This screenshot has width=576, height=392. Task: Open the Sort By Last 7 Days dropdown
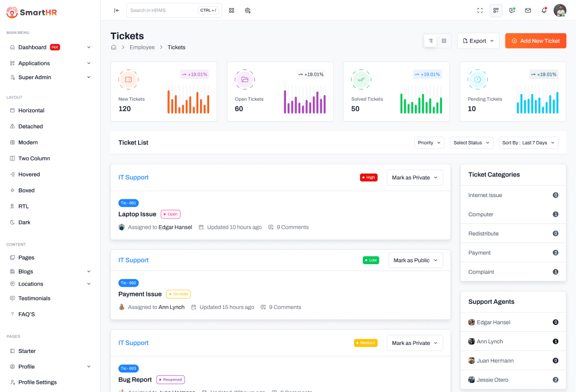click(x=528, y=143)
